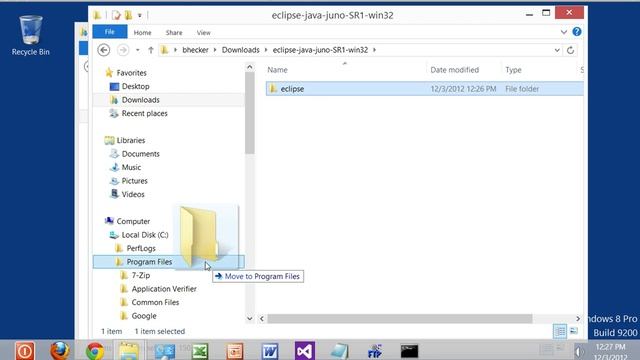
Task: Open the Common Files folder
Action: pyautogui.click(x=155, y=302)
